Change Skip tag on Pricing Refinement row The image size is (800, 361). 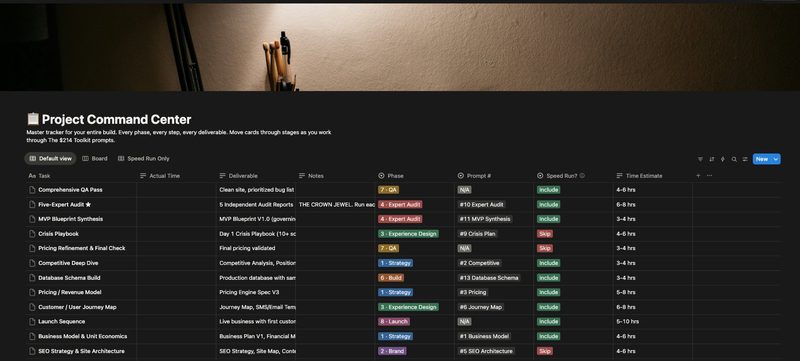tap(545, 248)
